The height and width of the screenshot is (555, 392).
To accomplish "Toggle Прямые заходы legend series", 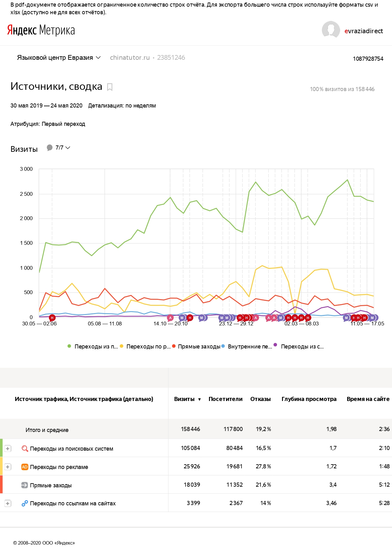I will pos(196,347).
